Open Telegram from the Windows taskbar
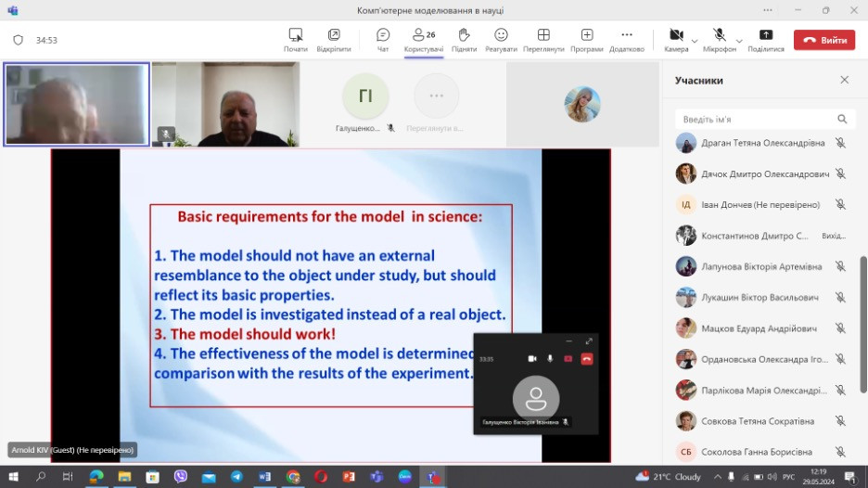This screenshot has height=488, width=868. tap(236, 477)
